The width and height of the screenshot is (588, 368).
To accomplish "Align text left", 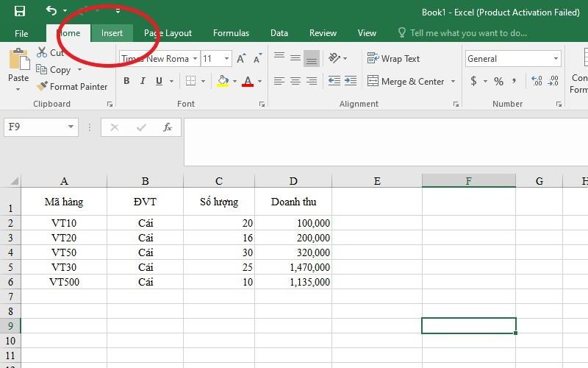I will [279, 81].
